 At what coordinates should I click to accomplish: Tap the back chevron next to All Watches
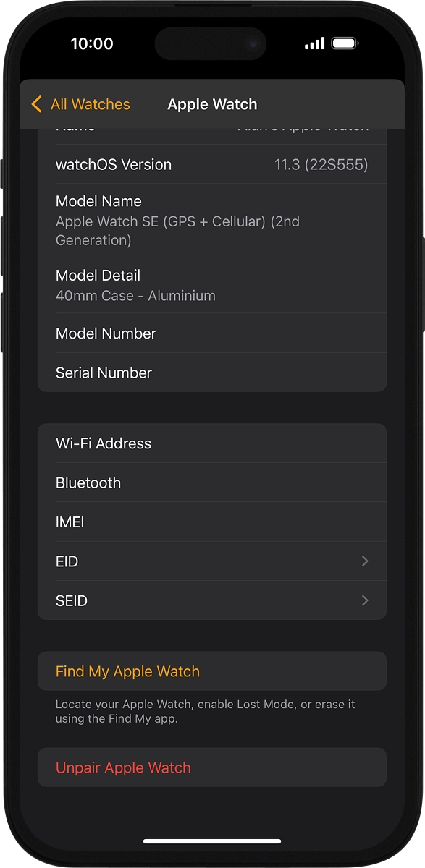pos(36,104)
